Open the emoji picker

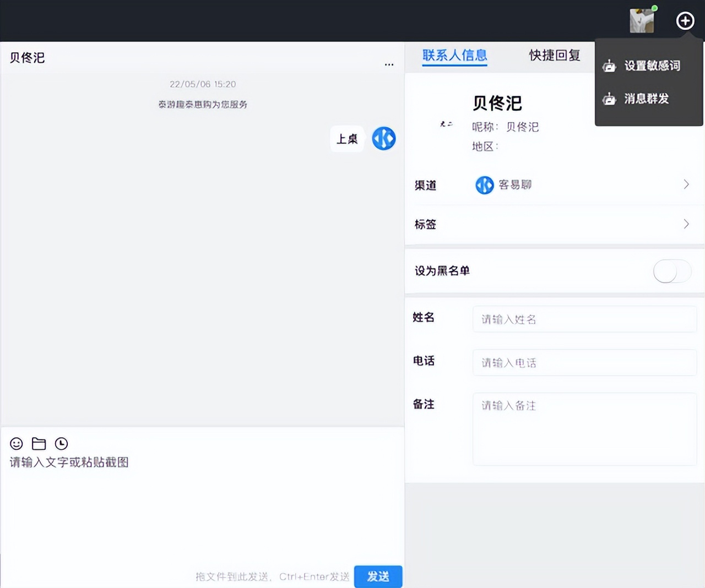[x=16, y=444]
